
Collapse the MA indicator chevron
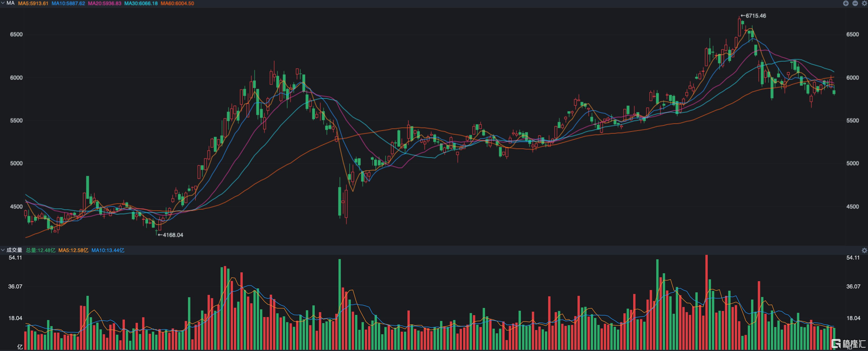[x=3, y=3]
